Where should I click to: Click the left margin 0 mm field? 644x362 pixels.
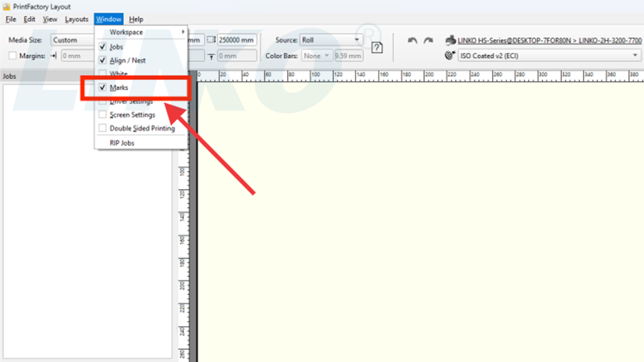[x=78, y=56]
